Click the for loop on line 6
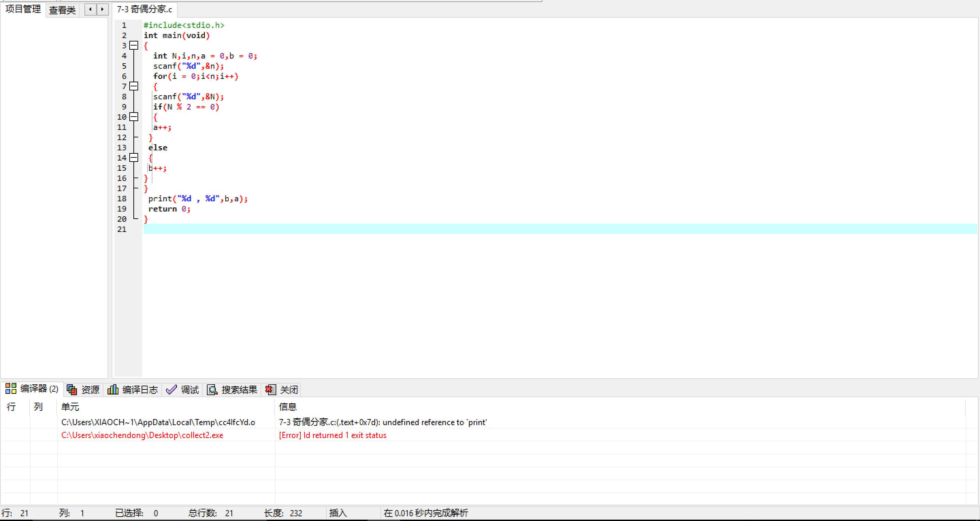Screen dimensions: 980x521 coord(196,76)
